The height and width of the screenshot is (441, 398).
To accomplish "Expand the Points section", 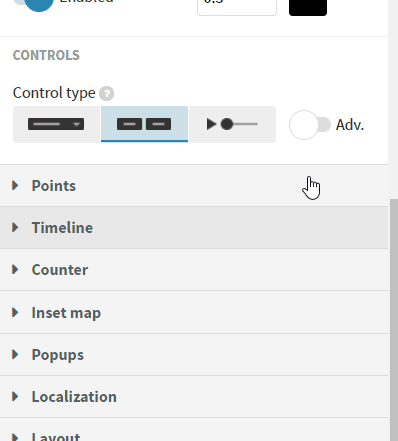I will [194, 186].
